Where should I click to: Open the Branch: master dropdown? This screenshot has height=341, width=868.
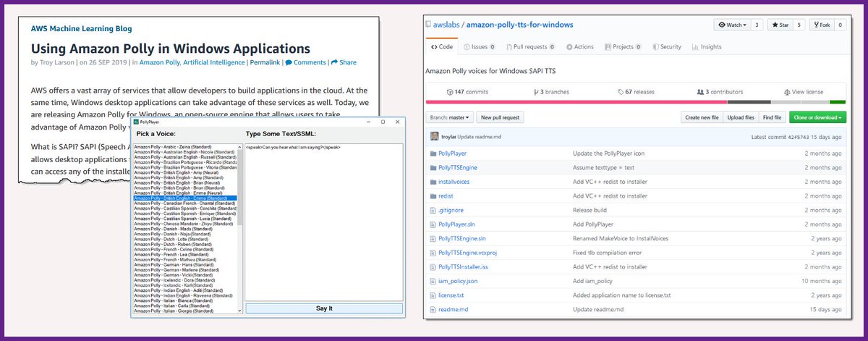click(450, 117)
